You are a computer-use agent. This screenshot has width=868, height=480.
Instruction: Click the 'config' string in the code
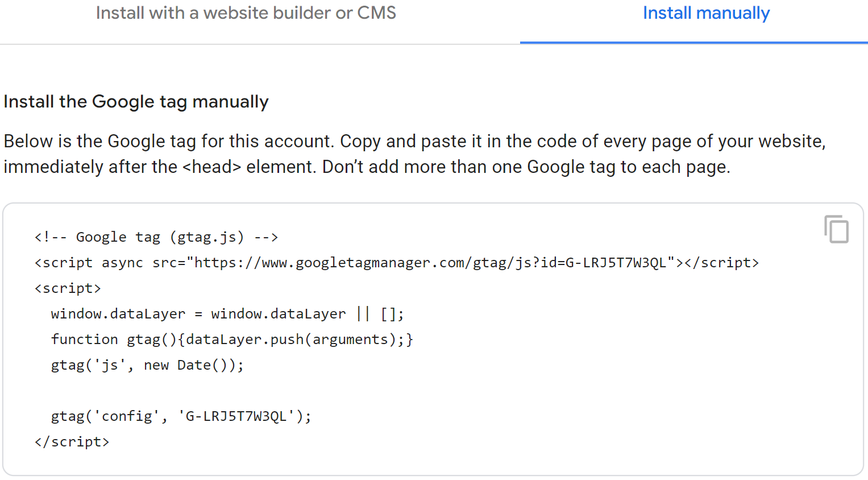coord(127,416)
